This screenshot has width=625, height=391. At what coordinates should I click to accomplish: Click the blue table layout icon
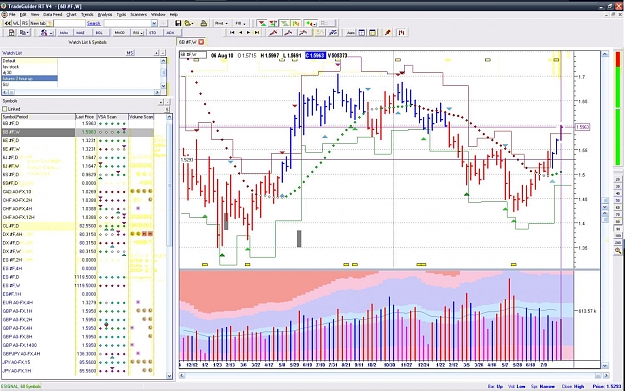click(362, 33)
